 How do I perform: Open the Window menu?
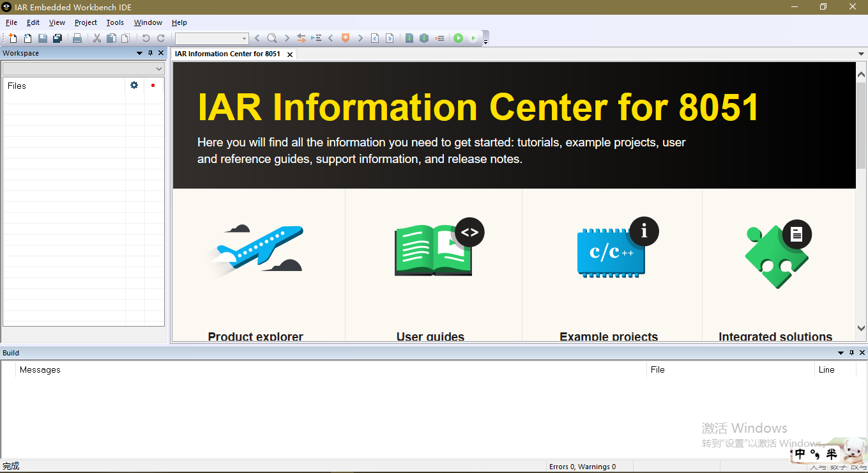click(148, 22)
